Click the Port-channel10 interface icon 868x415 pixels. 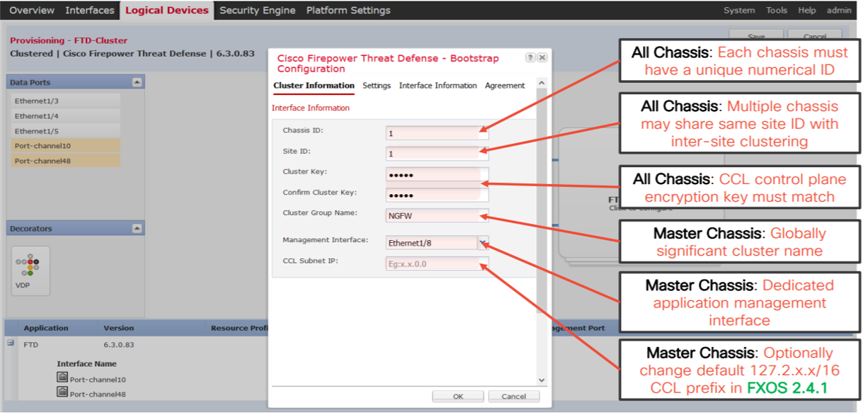[x=62, y=377]
